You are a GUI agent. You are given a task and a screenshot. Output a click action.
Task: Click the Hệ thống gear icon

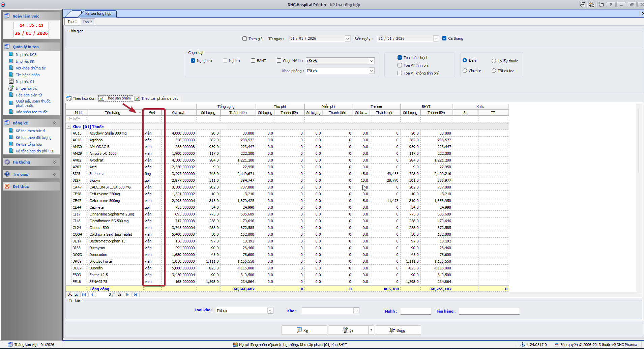pyautogui.click(x=7, y=162)
